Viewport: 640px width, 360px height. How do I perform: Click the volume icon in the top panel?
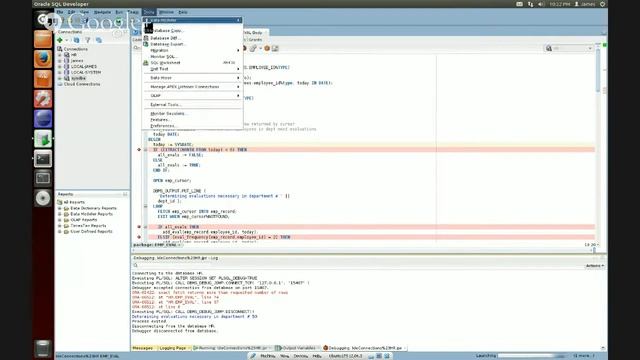541,4
